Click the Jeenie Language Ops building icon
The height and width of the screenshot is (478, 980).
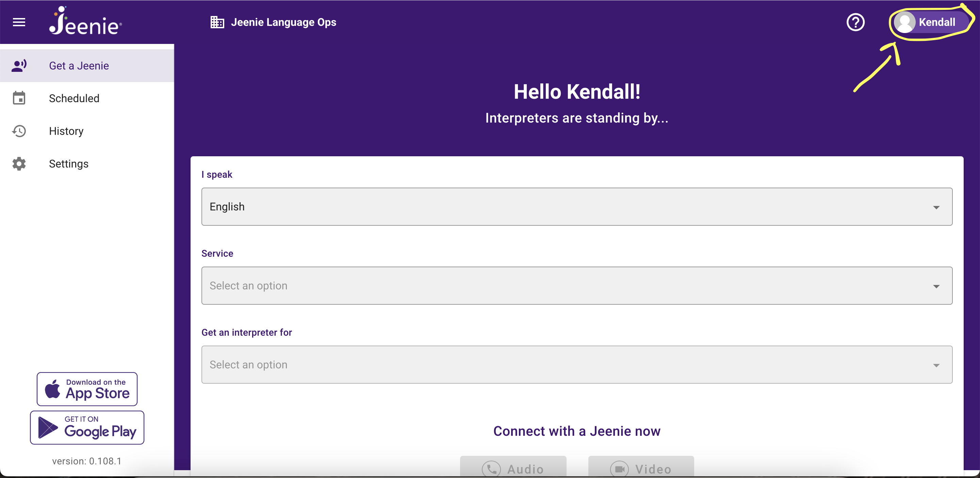(x=217, y=22)
